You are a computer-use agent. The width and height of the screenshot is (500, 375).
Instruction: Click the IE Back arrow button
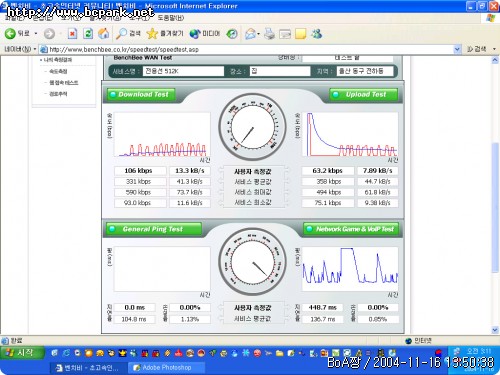click(x=17, y=33)
